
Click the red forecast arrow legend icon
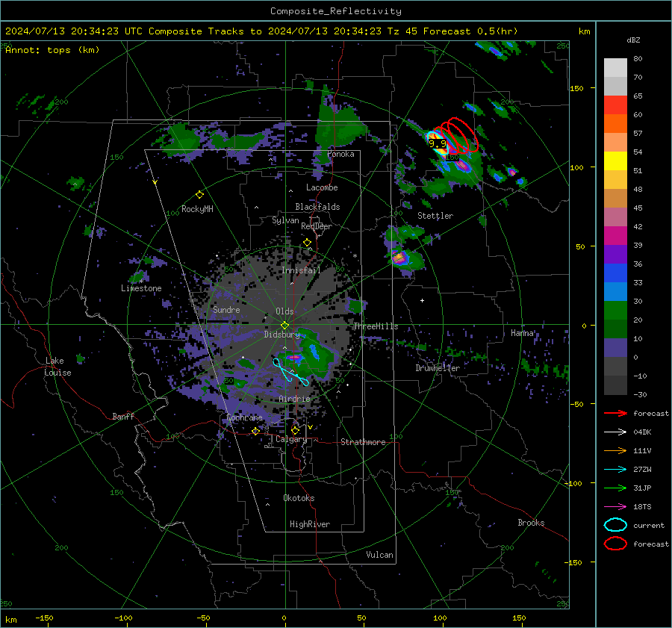coord(615,413)
